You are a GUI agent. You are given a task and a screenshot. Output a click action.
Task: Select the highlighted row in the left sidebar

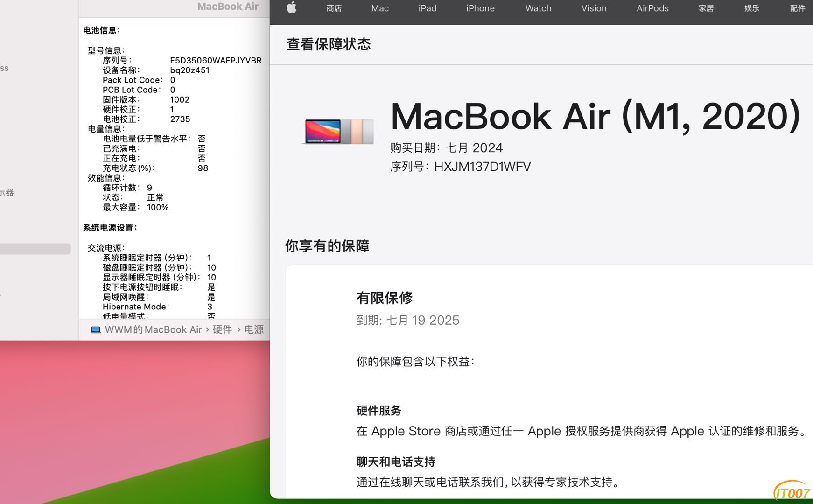(35, 249)
